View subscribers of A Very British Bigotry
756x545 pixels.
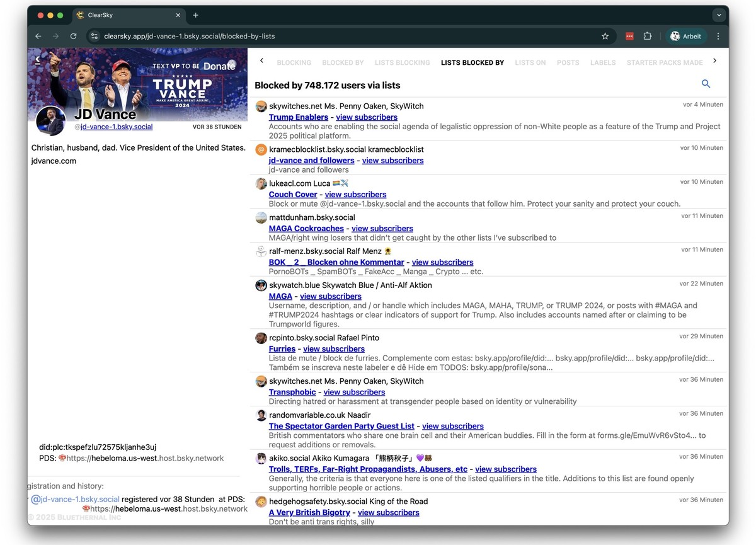[x=389, y=513]
